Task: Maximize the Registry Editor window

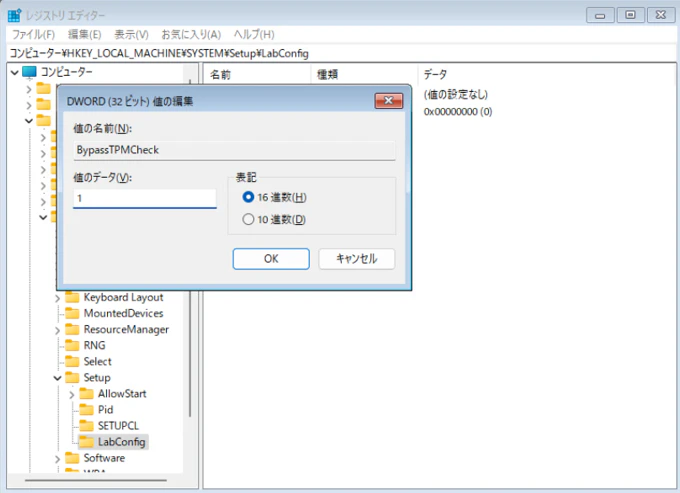Action: point(630,15)
